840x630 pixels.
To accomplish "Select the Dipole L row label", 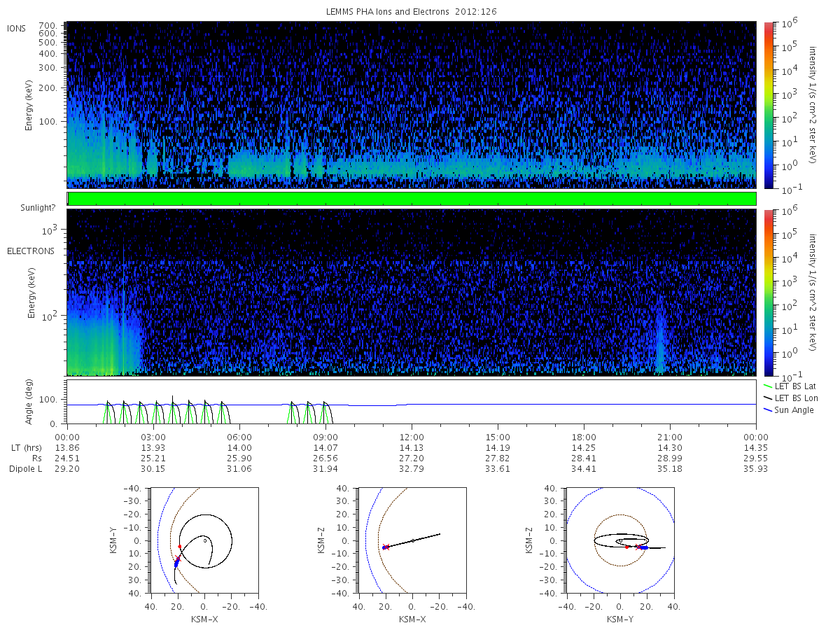I will pyautogui.click(x=25, y=469).
